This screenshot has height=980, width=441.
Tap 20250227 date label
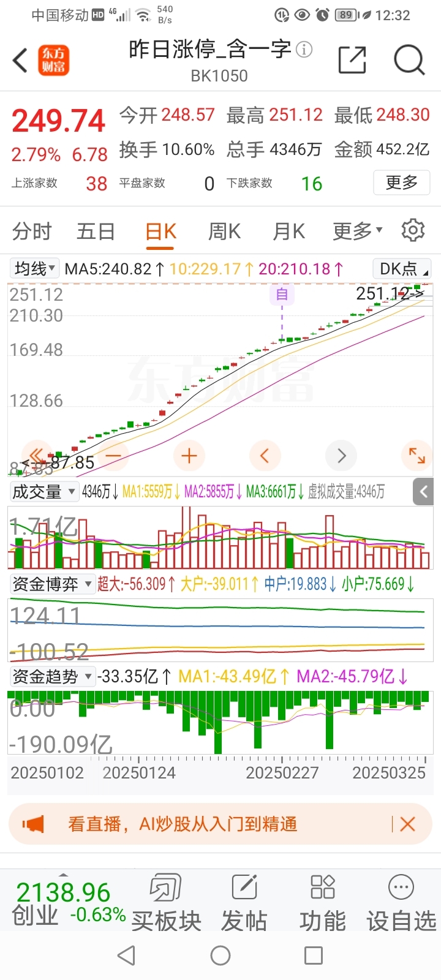tap(282, 773)
